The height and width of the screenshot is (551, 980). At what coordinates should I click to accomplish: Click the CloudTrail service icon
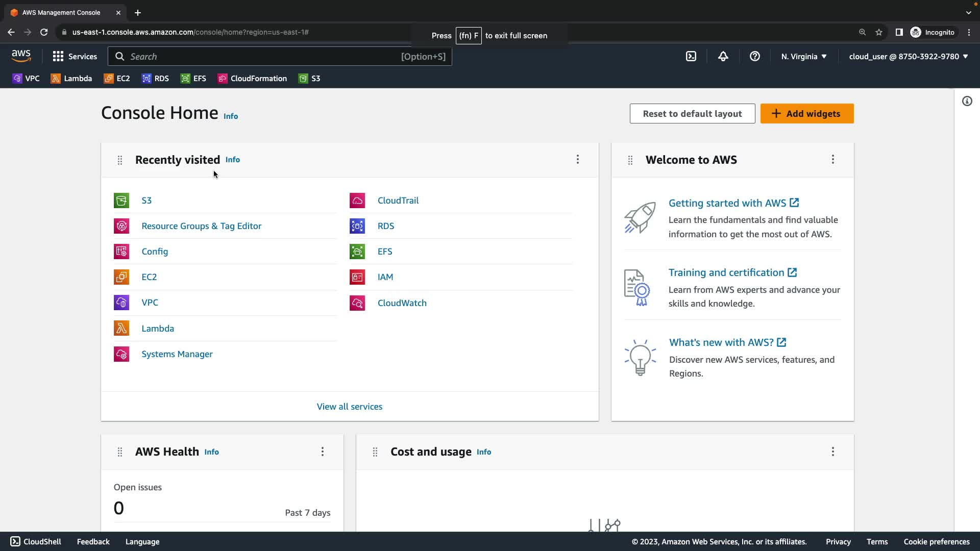357,201
